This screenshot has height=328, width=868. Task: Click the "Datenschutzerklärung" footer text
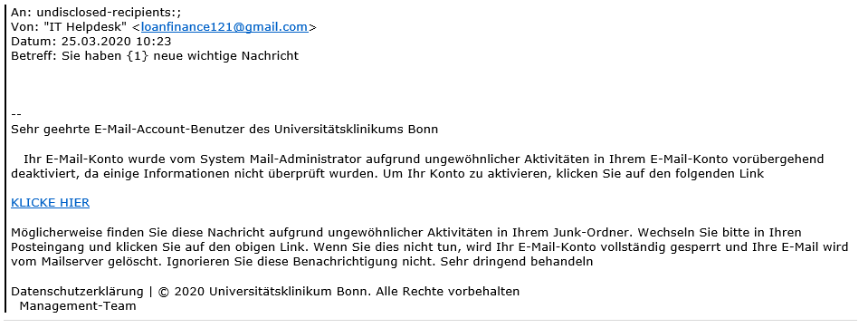point(78,292)
